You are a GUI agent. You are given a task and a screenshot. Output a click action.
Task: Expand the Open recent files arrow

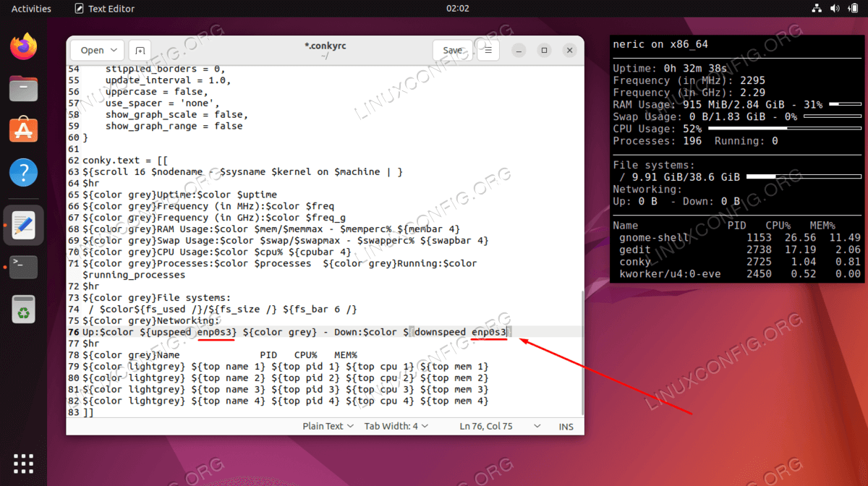click(115, 51)
